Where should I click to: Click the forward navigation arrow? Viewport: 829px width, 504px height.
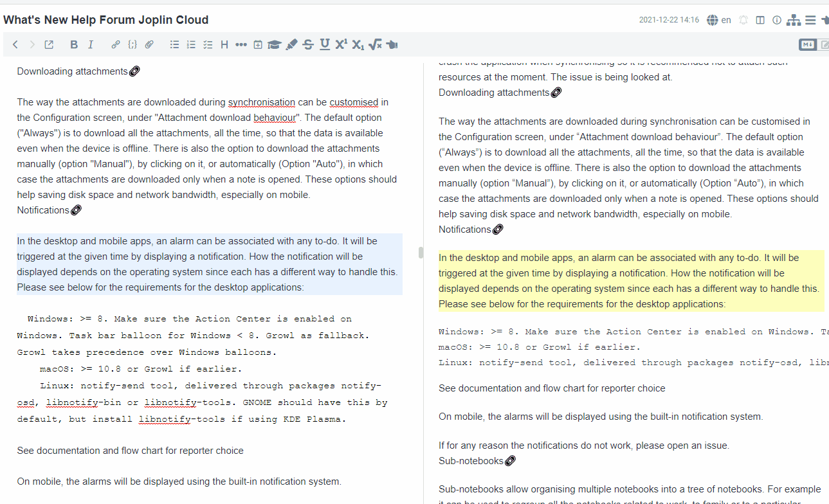(32, 44)
